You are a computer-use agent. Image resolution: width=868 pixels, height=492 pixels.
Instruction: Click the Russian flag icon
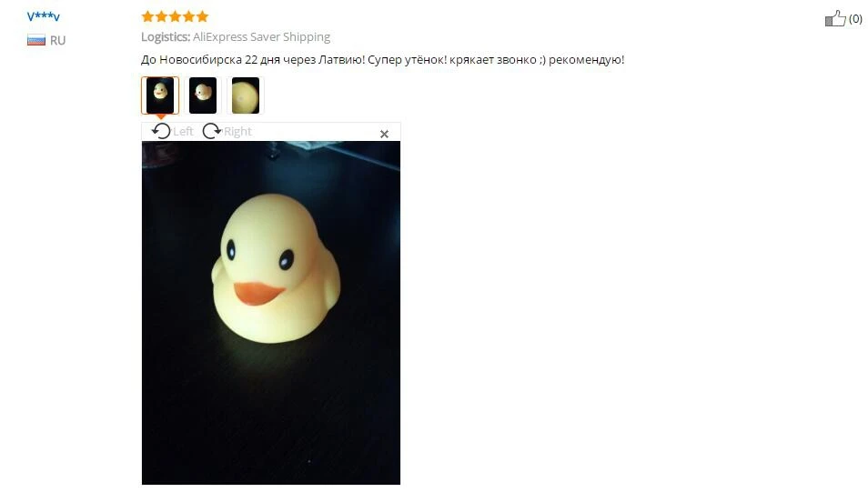point(36,40)
